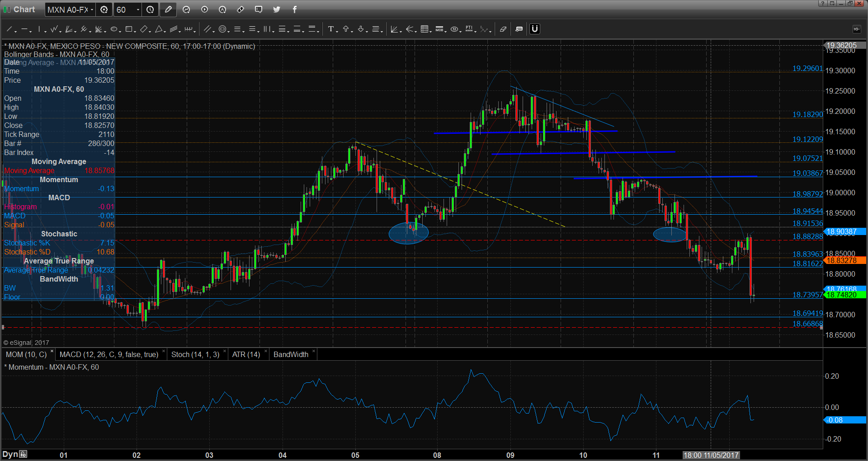This screenshot has height=461, width=868.
Task: Open the alerts icon in top toolbar
Action: click(222, 9)
